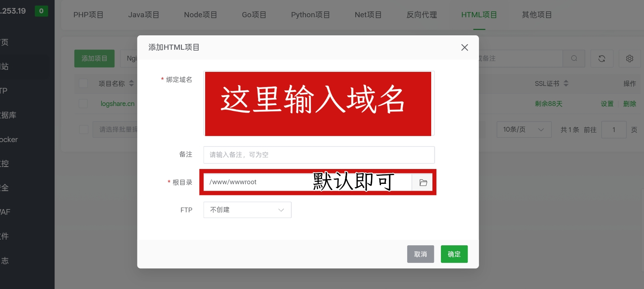Close the 添加HTML项目 dialog with X
644x289 pixels.
465,47
